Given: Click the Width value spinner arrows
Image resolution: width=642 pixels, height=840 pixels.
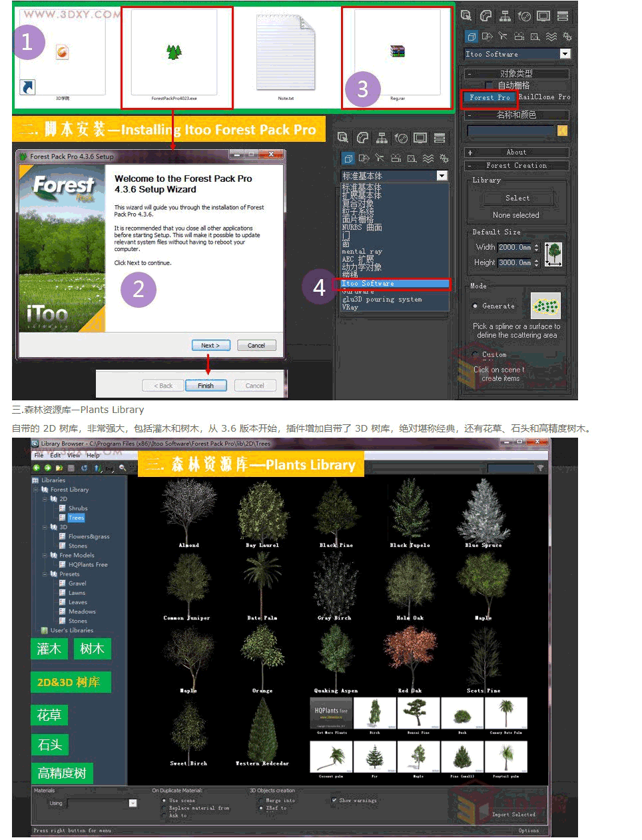Looking at the screenshot, I should click(x=536, y=247).
